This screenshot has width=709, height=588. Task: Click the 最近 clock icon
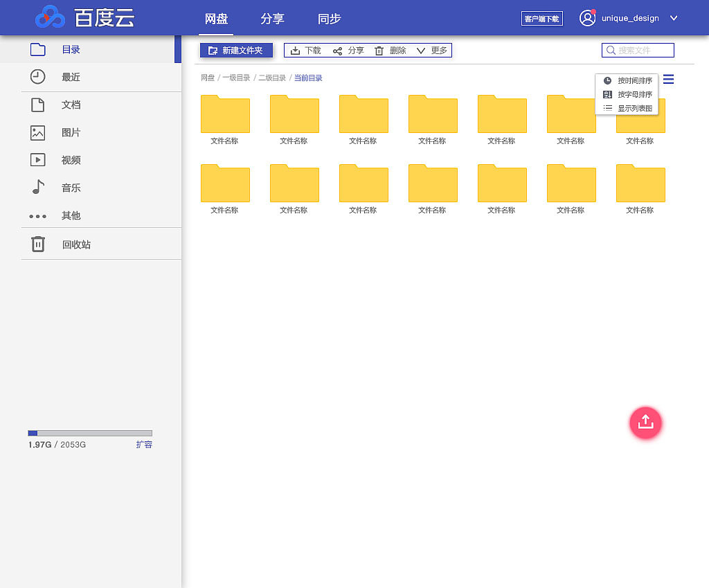(38, 77)
